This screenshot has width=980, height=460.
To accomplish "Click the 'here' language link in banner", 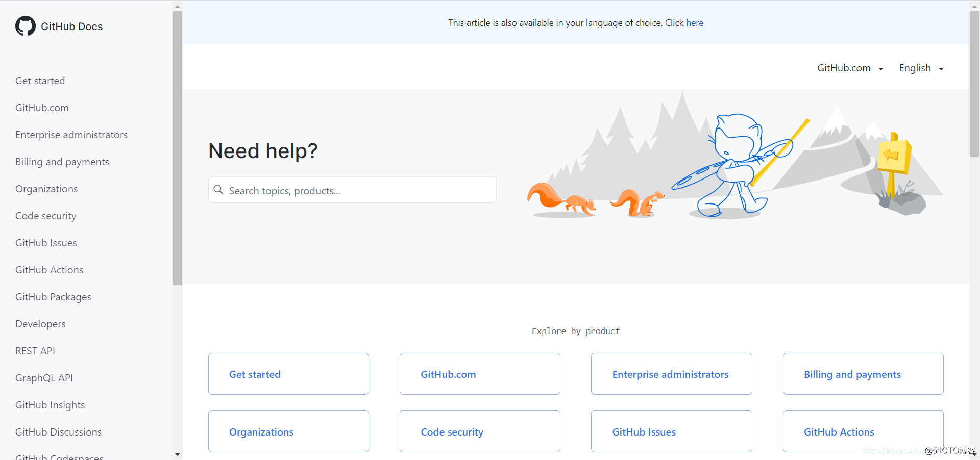I will [x=694, y=23].
